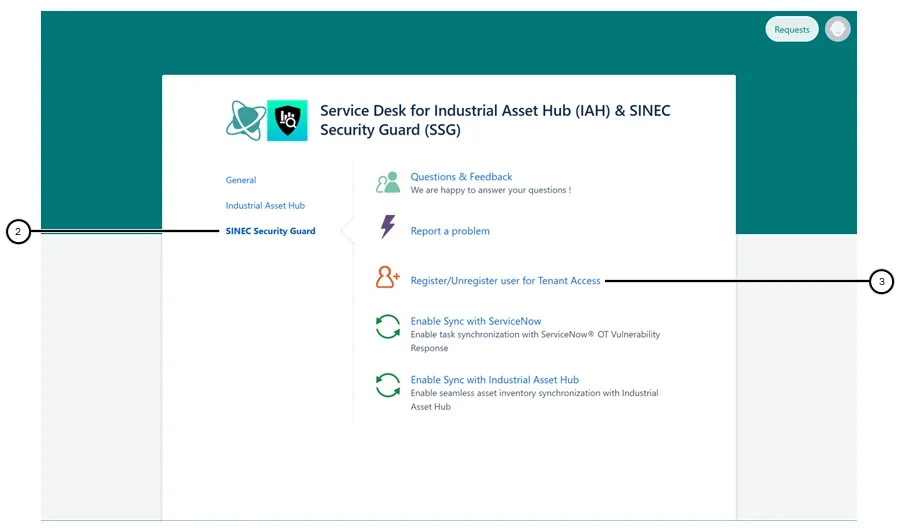901x531 pixels.
Task: Open Register/Unregister user for Tenant Access
Action: pos(505,280)
